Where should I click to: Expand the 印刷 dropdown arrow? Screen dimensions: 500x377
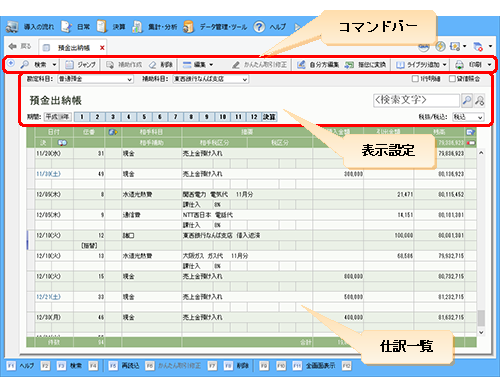point(489,65)
